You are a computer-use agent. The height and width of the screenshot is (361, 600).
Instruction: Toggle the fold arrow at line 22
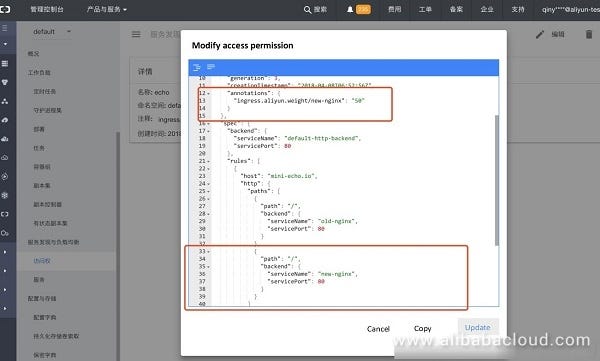click(x=209, y=169)
